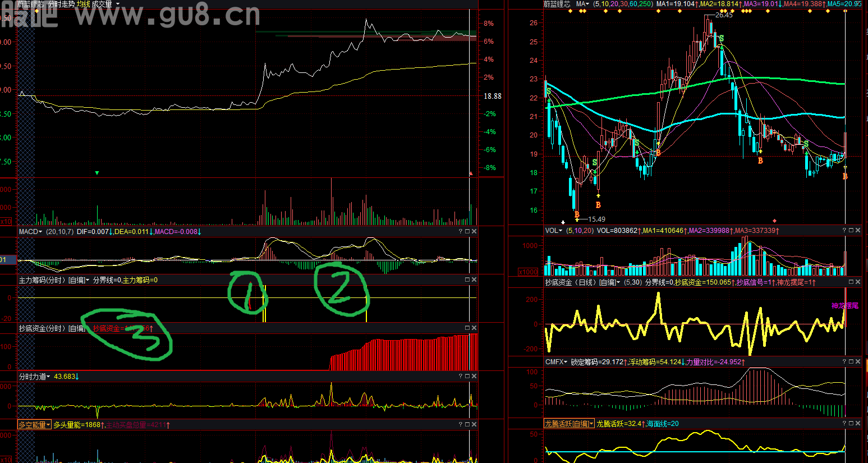The image size is (868, 463).
Task: Open the 龙腾活跃[自编] indicator dropdown
Action: (591, 424)
